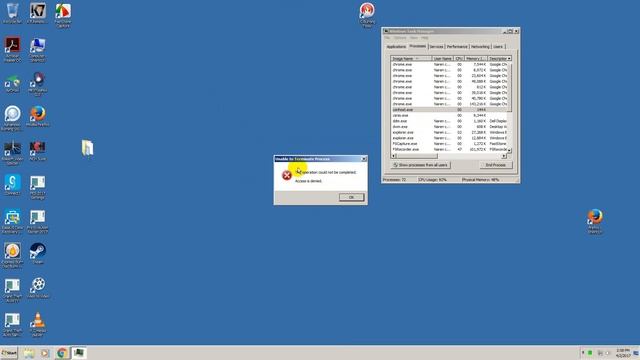Click the End Process button
Screen dimensions: 640x360
coord(496,165)
